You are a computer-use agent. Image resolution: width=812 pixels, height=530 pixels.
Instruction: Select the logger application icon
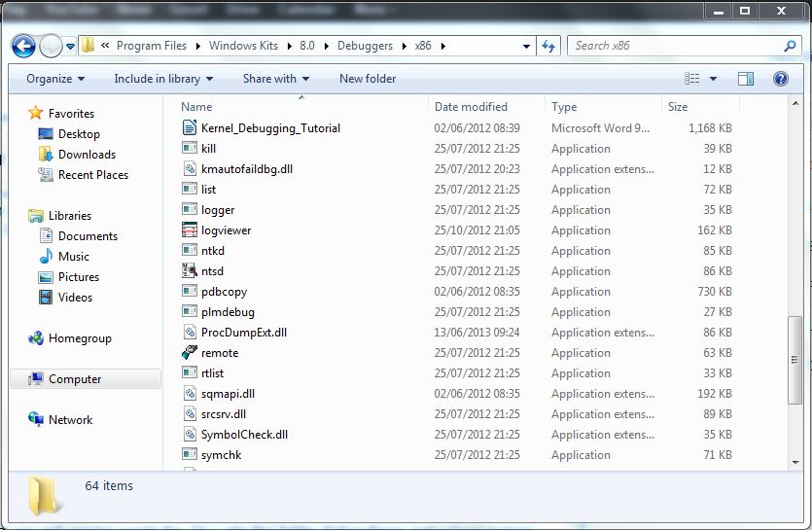(190, 209)
